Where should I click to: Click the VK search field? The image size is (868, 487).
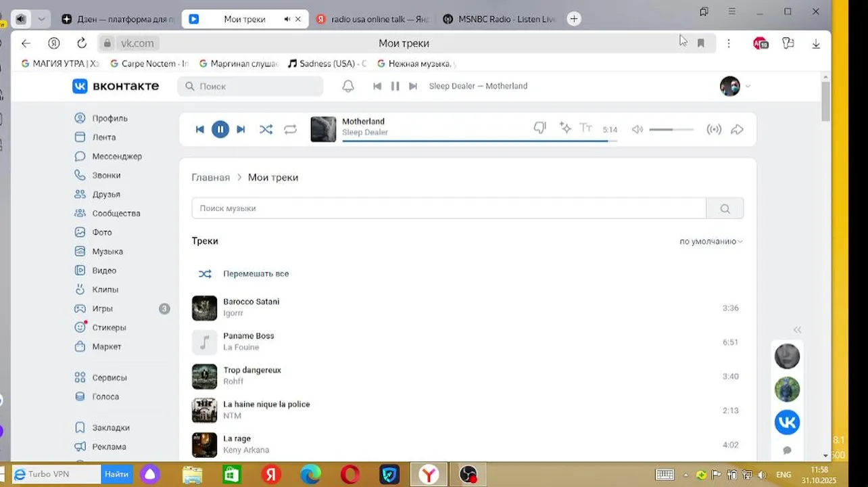pos(251,86)
